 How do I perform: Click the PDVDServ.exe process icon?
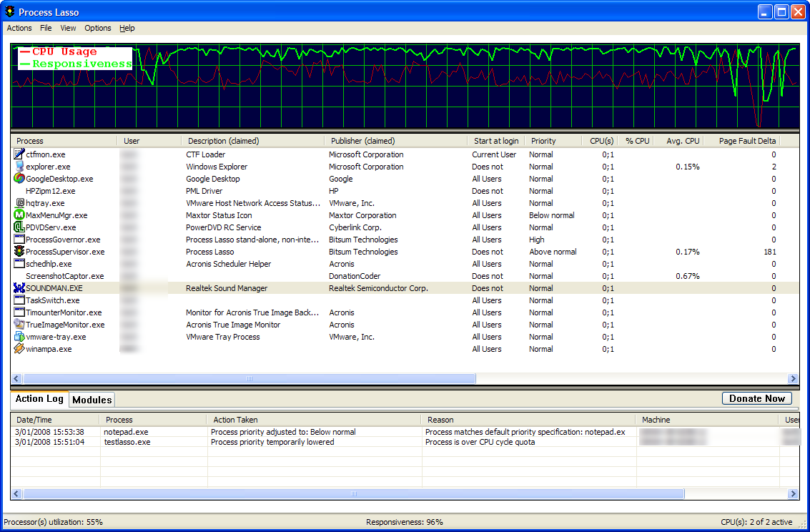point(19,227)
